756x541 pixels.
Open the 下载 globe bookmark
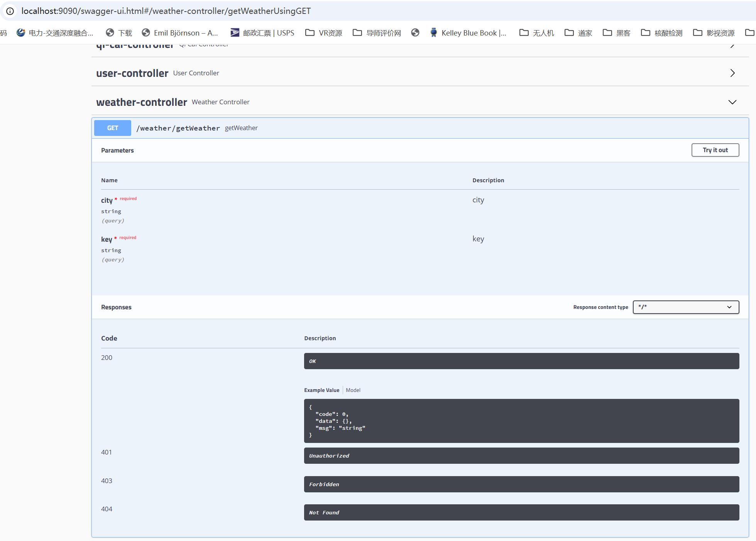(x=119, y=33)
